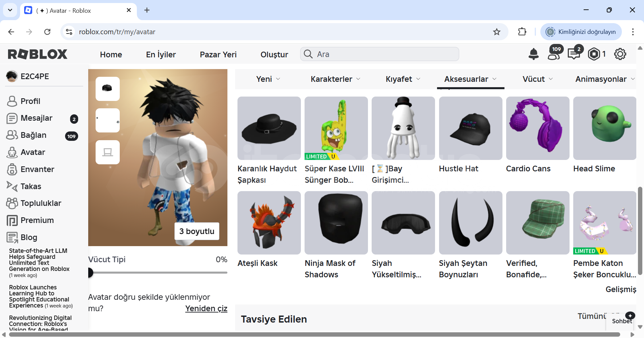This screenshot has width=644, height=338.
Task: Open Pazar Yeri in top navigation
Action: pos(218,54)
